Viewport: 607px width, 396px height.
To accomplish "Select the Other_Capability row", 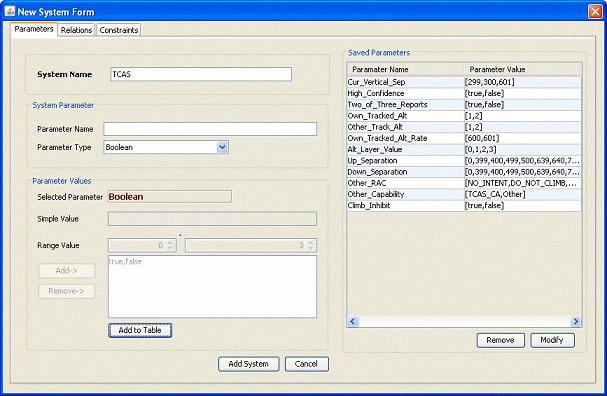I will click(x=464, y=194).
